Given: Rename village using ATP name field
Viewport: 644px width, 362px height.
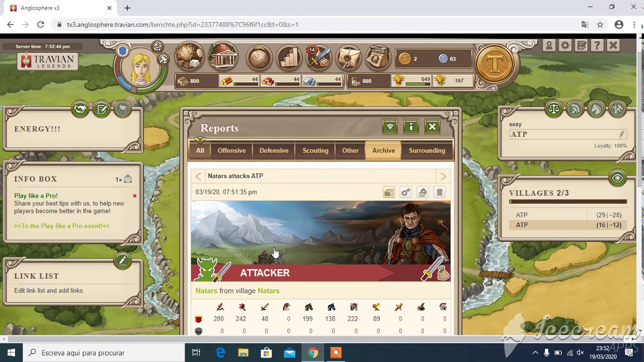Looking at the screenshot, I should tap(568, 134).
